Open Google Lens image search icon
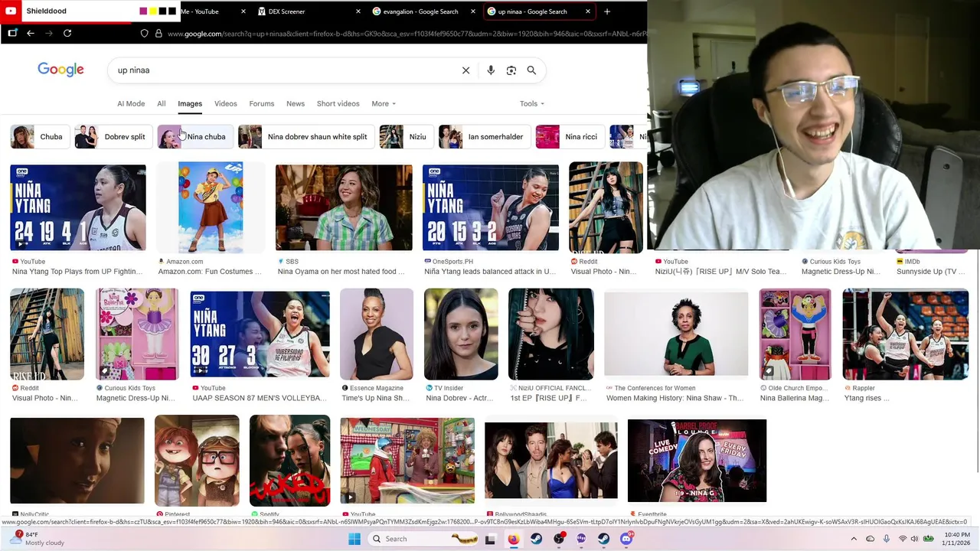 [x=511, y=70]
